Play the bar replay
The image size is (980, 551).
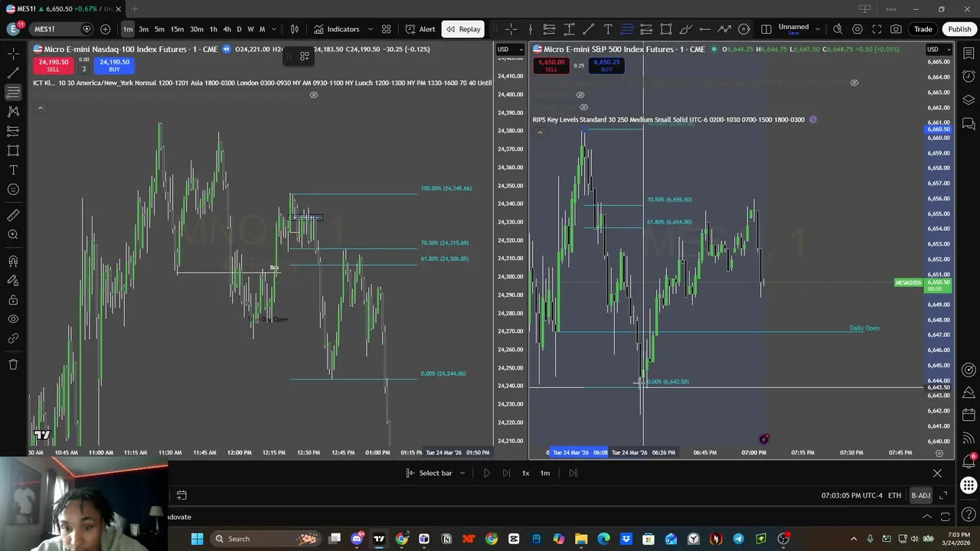coord(486,473)
